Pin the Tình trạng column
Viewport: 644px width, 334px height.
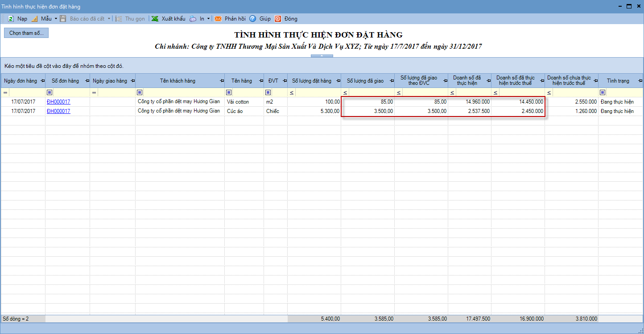click(640, 81)
